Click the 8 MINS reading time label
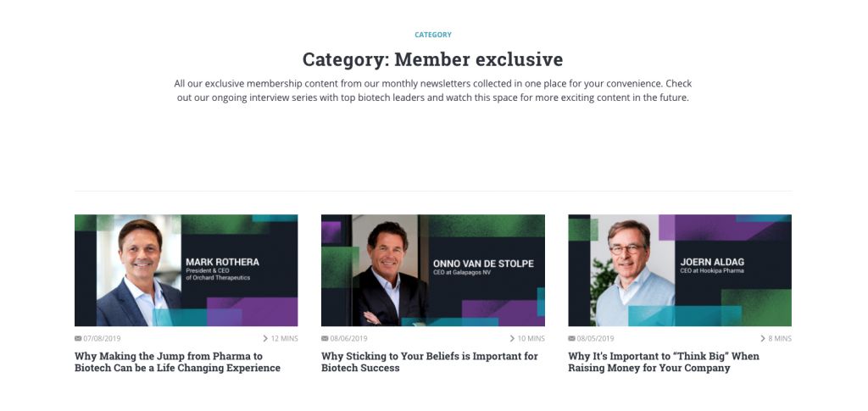Screen dimensions: 868x411 [780, 338]
